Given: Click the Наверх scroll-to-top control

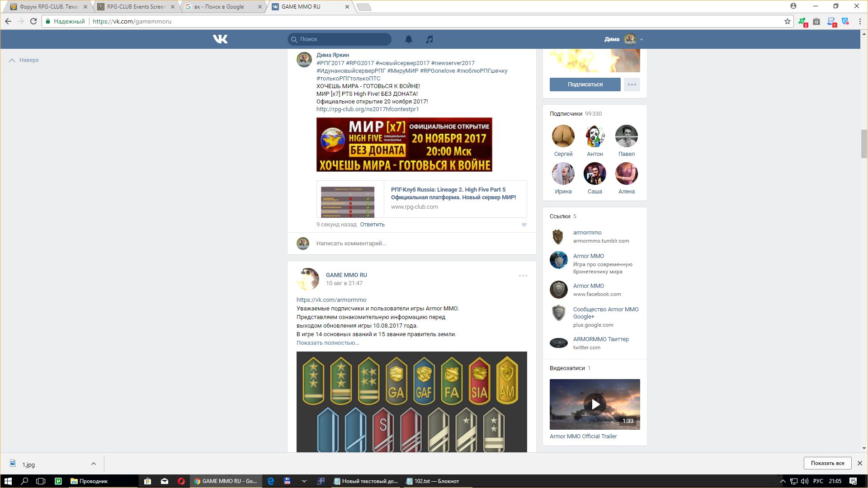Looking at the screenshot, I should pyautogui.click(x=24, y=60).
